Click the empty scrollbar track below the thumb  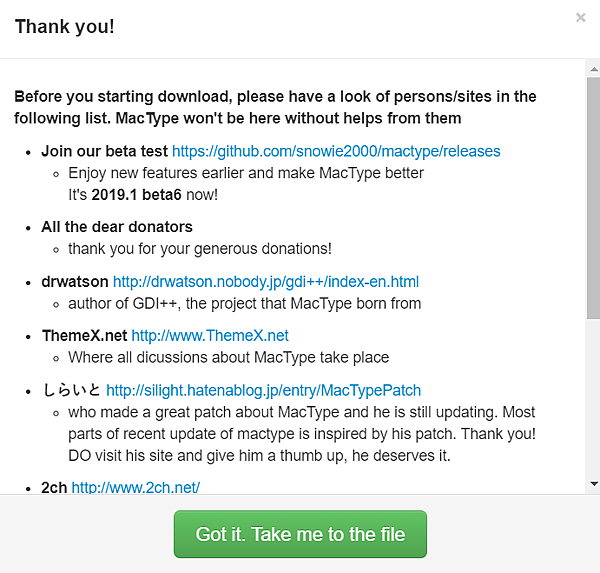593,400
